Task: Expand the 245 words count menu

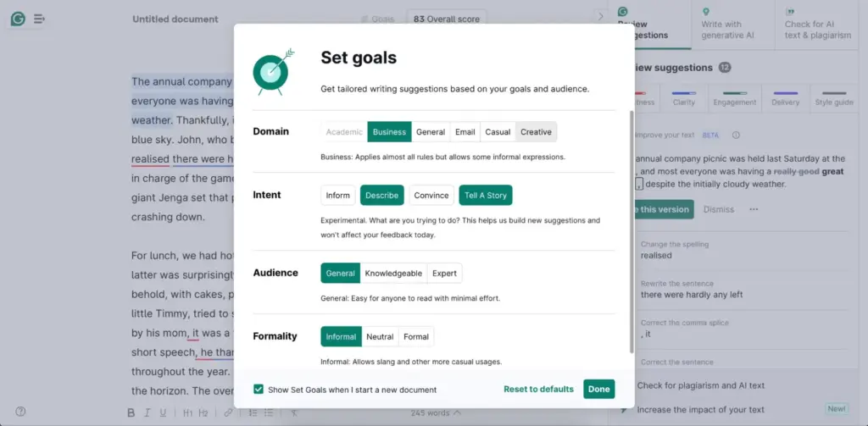Action: 436,412
